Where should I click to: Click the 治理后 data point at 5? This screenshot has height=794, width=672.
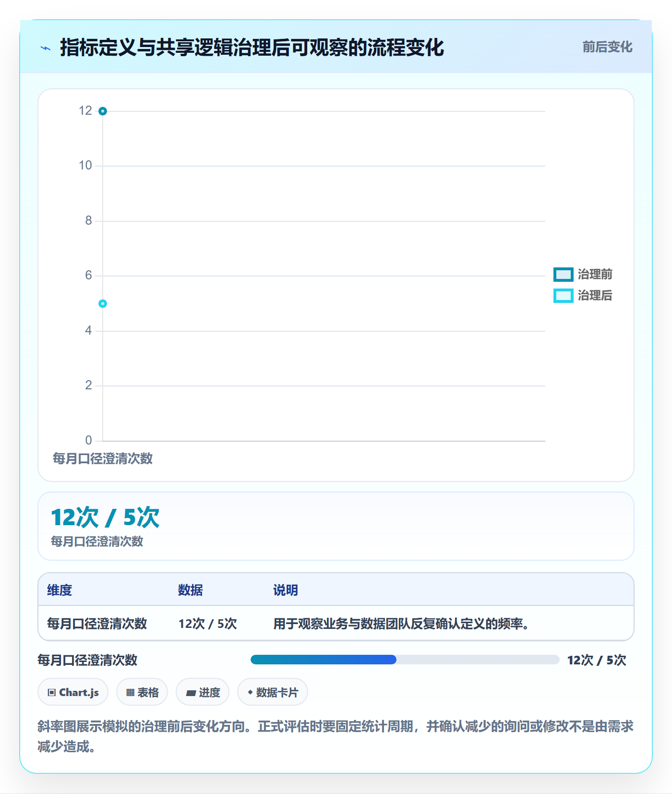[x=103, y=303]
